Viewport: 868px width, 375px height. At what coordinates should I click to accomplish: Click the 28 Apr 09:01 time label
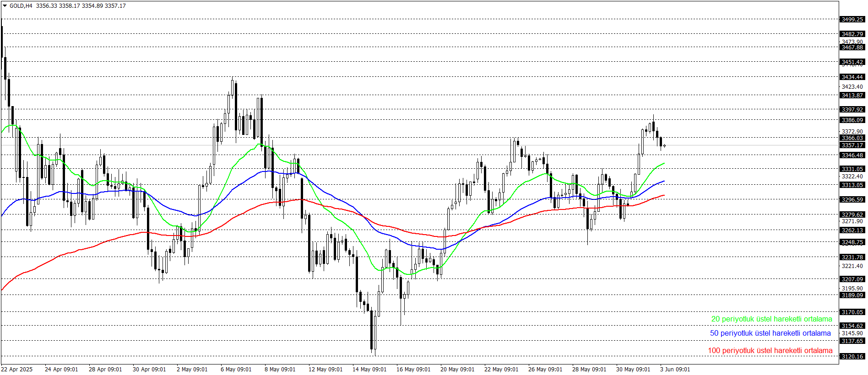click(x=105, y=370)
